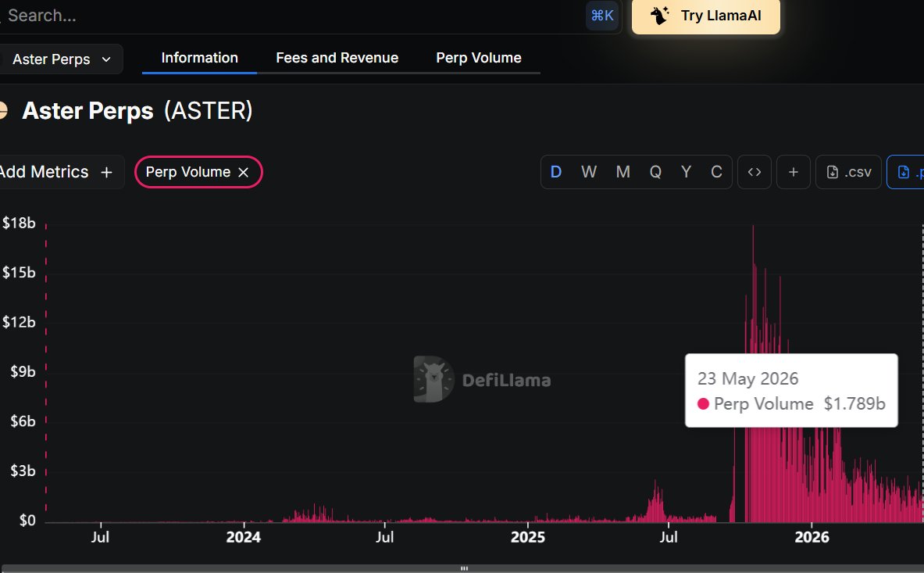The image size is (924, 573).
Task: Click the llama sparkle icon in LlamaAI button
Action: tap(659, 16)
